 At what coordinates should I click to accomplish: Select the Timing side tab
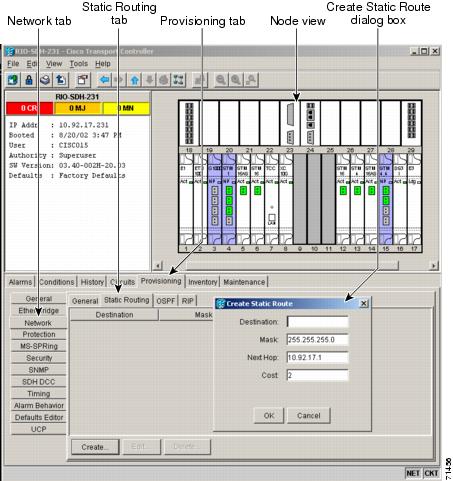(x=39, y=394)
